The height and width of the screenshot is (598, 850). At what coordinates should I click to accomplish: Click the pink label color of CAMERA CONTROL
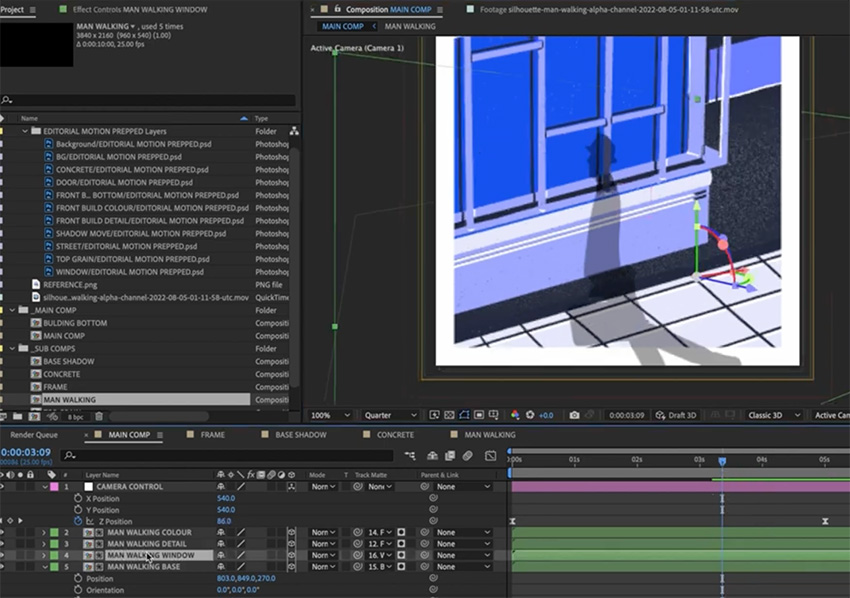pos(54,487)
